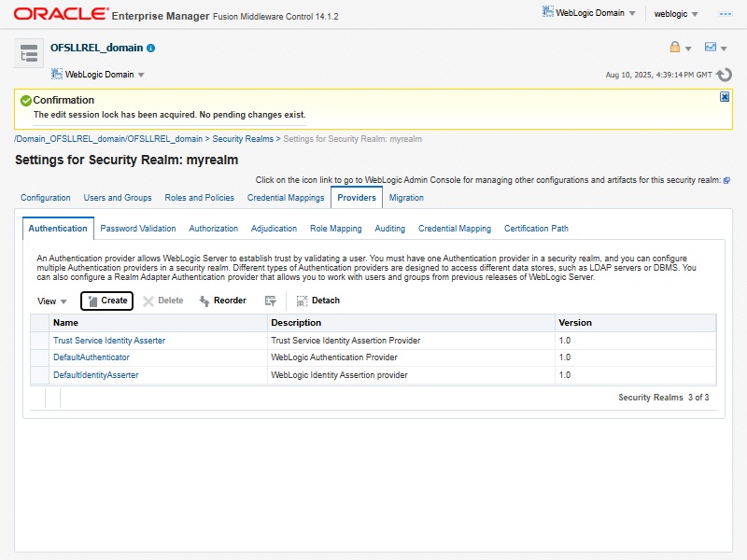Open the weblogic user menu

click(676, 14)
